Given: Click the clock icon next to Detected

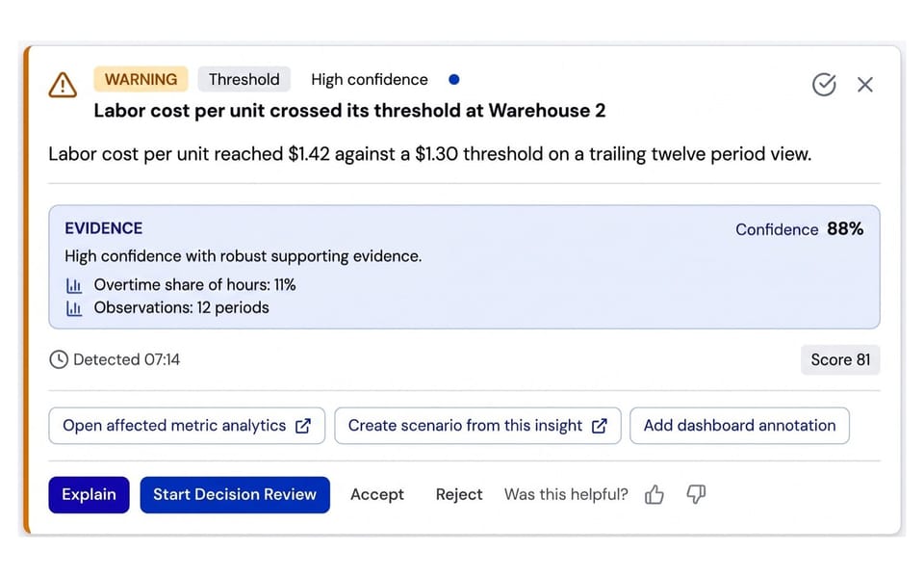Looking at the screenshot, I should [59, 359].
